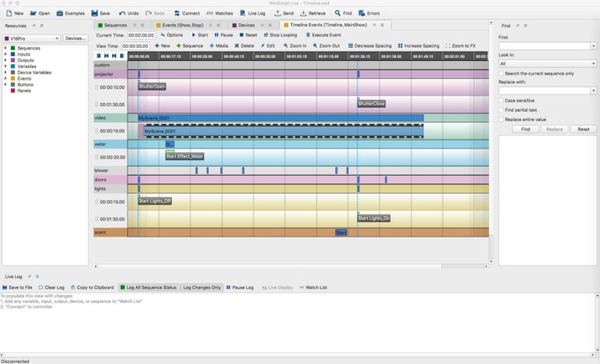Increase Spacing of timeline rows

pyautogui.click(x=419, y=45)
